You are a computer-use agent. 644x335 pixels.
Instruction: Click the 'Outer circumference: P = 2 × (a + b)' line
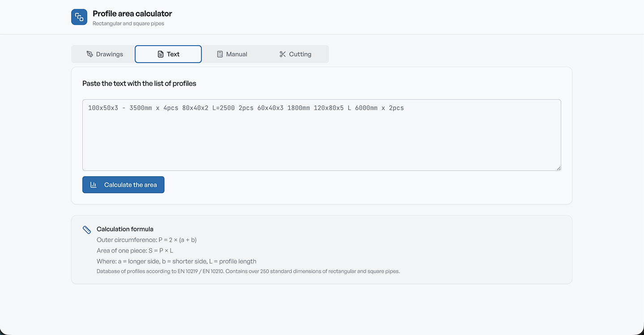(x=147, y=240)
